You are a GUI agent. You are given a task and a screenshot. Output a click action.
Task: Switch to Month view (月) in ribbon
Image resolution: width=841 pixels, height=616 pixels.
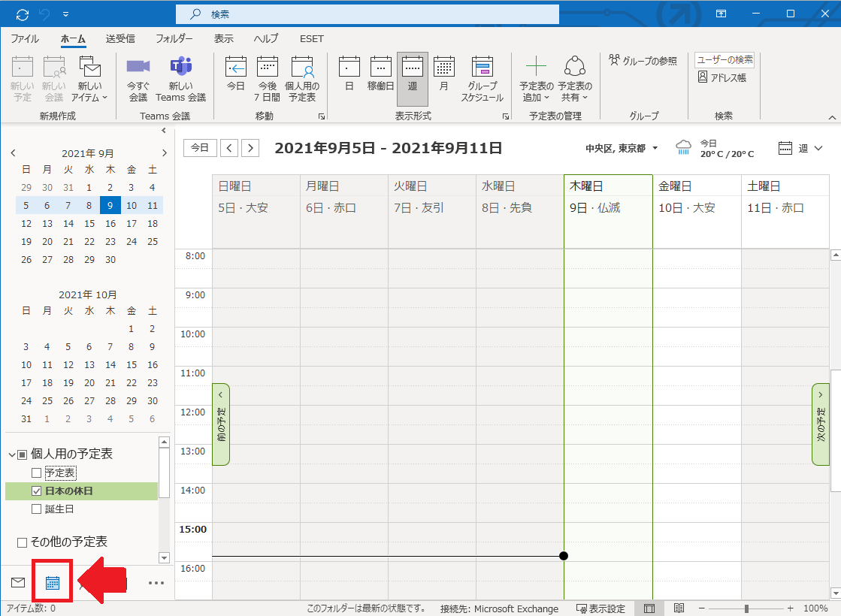[443, 74]
